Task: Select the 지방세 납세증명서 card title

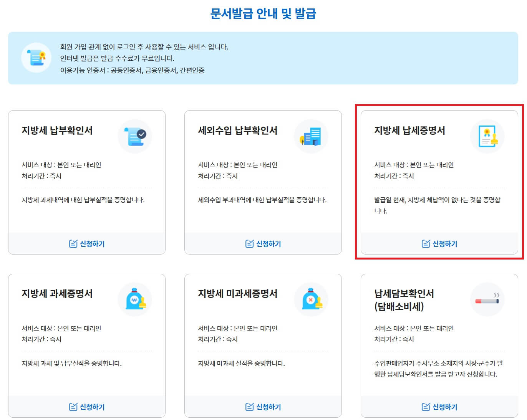Action: click(x=408, y=131)
